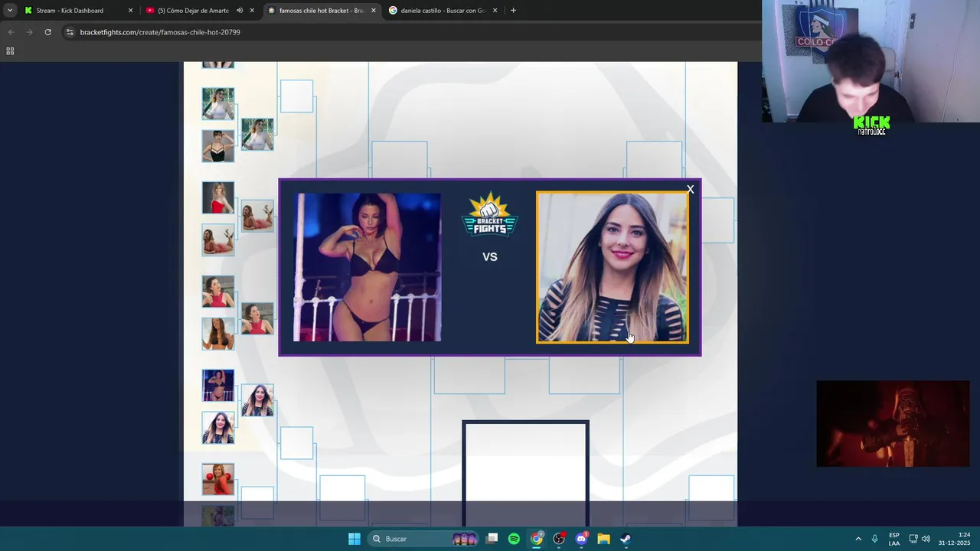This screenshot has width=980, height=551.
Task: Launch Spotify from the taskbar
Action: [x=514, y=539]
